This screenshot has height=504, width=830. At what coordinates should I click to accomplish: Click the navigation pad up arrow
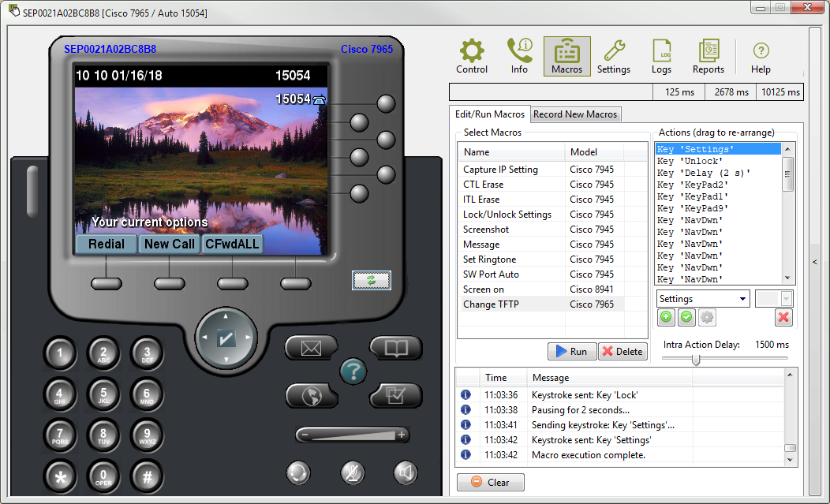point(226,315)
